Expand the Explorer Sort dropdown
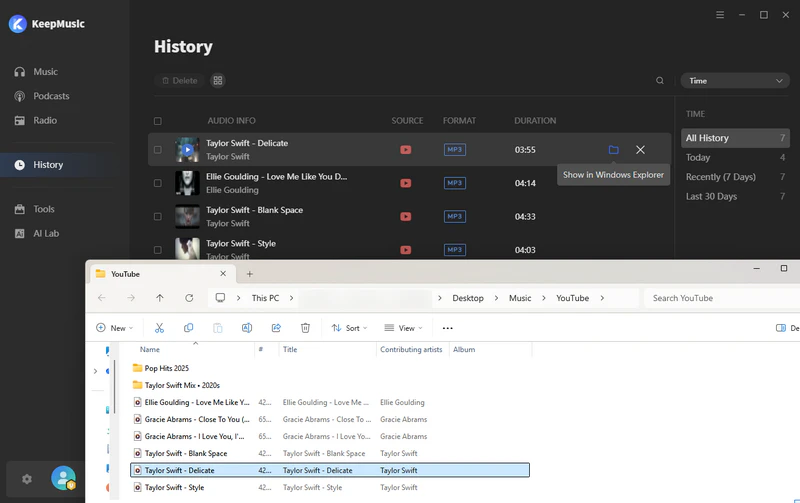The width and height of the screenshot is (800, 503). [350, 328]
